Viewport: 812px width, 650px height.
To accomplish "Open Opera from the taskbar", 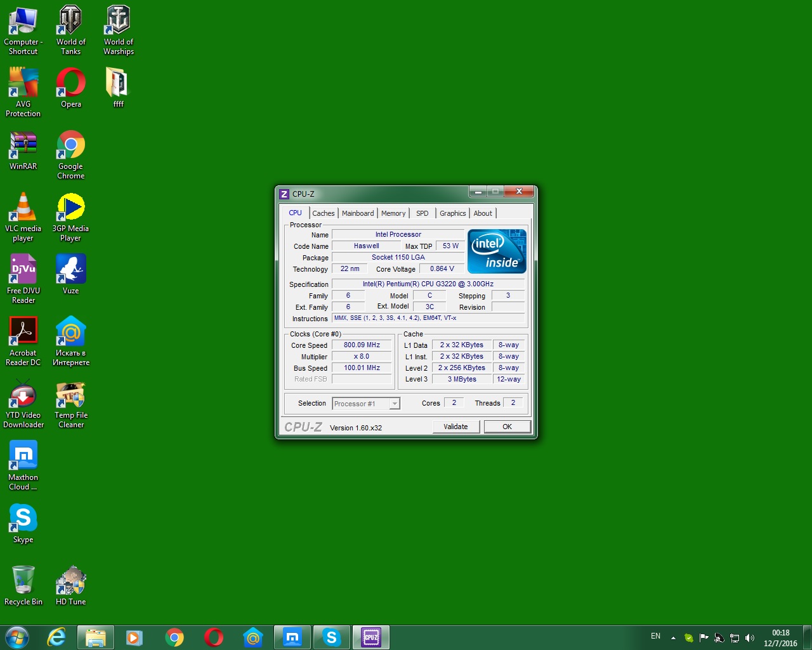I will point(214,637).
